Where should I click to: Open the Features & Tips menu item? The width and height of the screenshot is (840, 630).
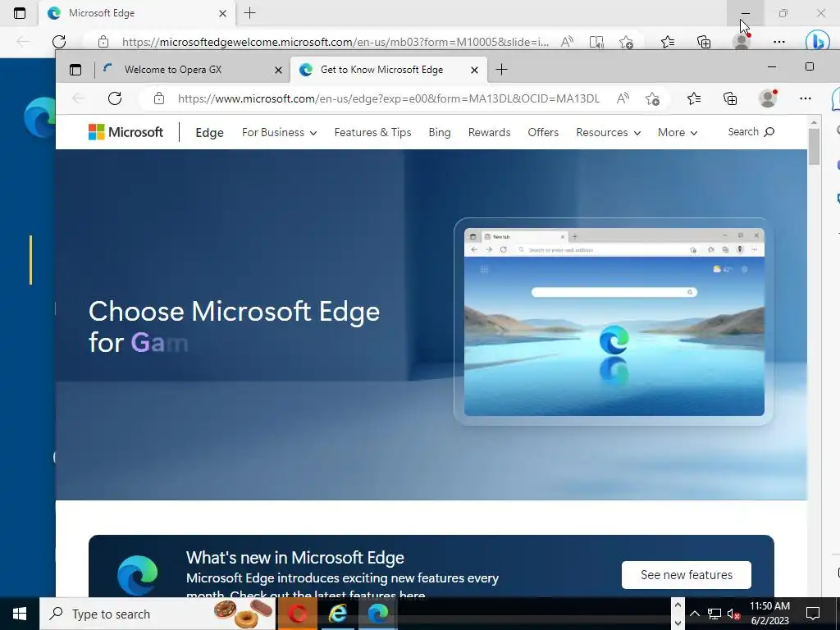click(373, 132)
